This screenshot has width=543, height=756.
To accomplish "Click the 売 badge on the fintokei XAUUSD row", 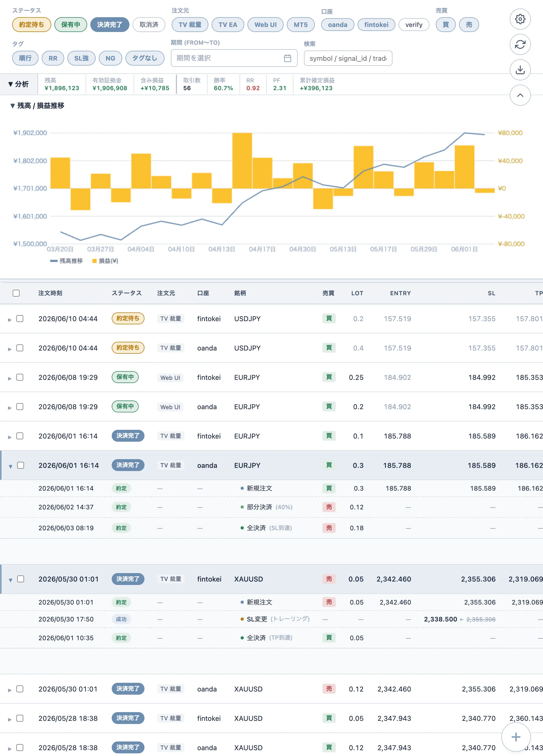I will pos(329,579).
